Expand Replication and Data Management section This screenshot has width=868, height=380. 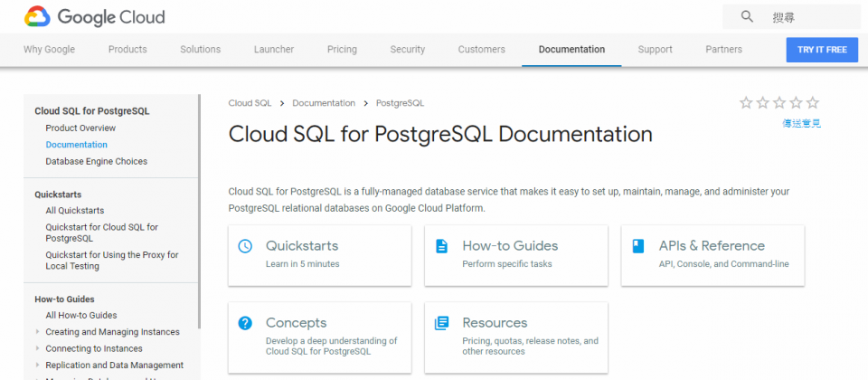pyautogui.click(x=38, y=365)
